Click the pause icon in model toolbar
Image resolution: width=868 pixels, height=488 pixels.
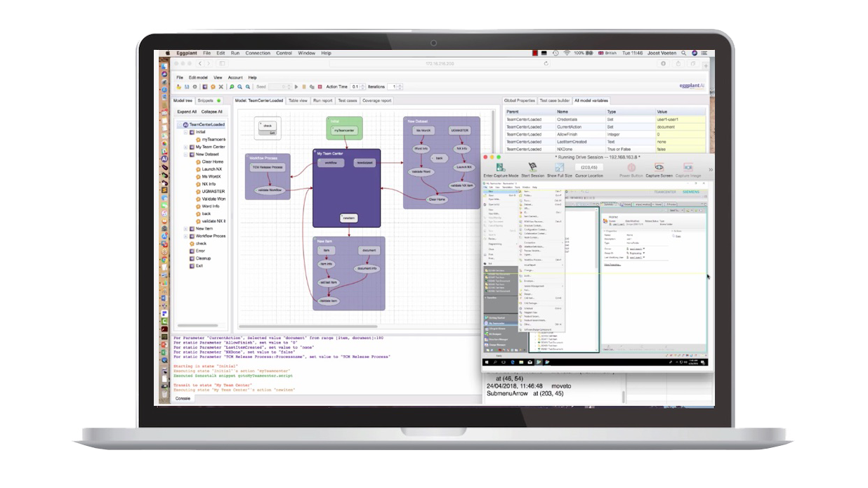(304, 86)
